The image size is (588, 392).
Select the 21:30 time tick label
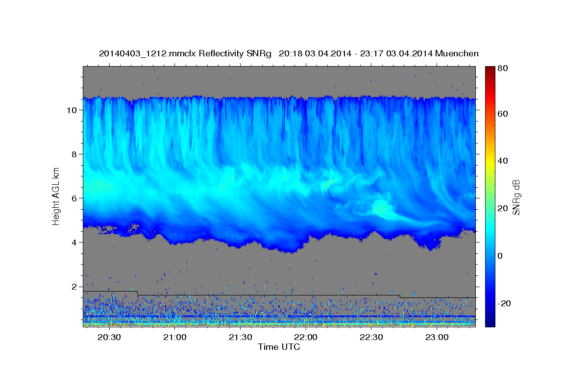240,338
